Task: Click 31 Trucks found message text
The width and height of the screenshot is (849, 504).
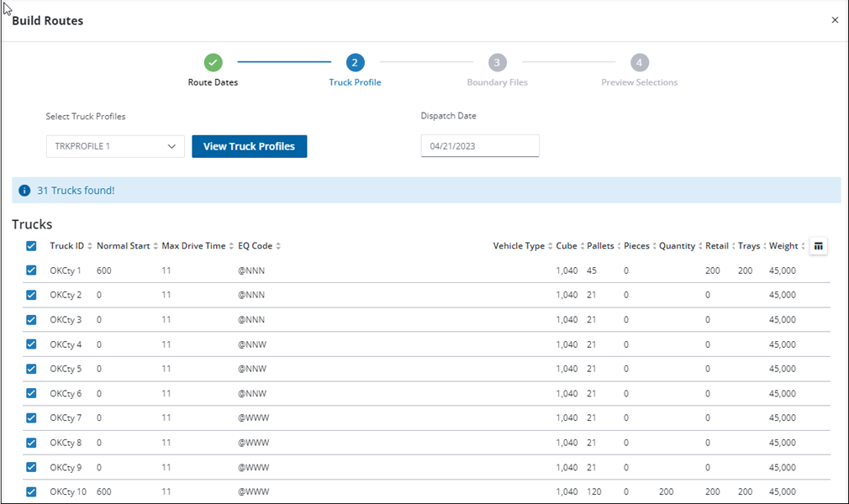Action: [76, 191]
